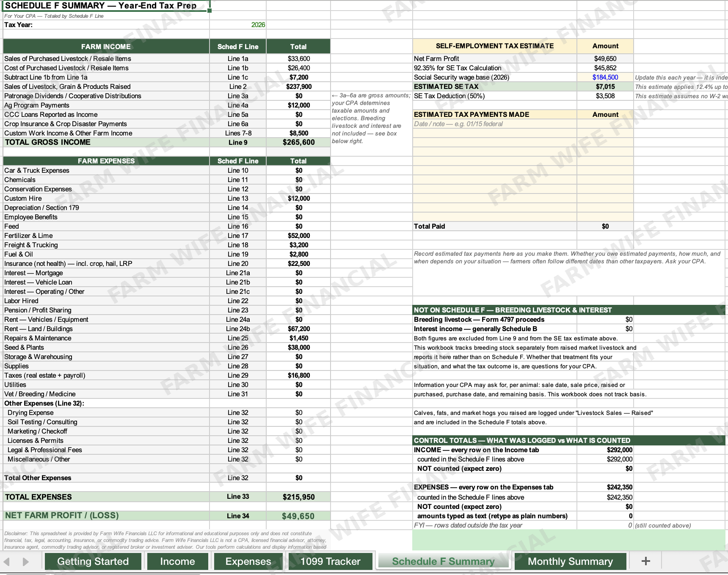The image size is (728, 575).
Task: Select amounts typed as text row
Action: tap(523, 516)
